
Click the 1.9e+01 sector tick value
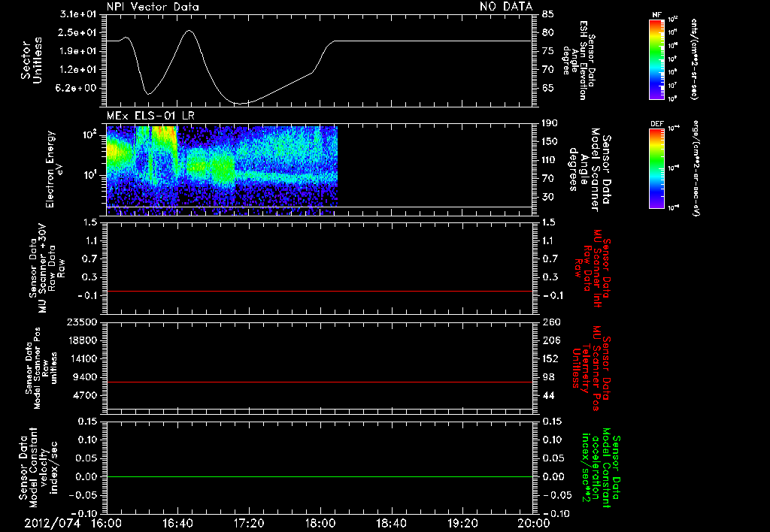[77, 51]
